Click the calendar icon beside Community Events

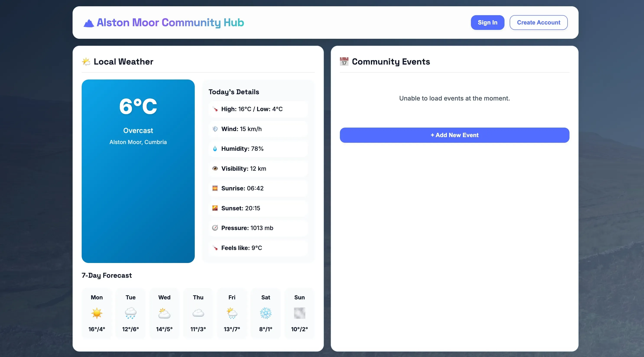point(344,62)
